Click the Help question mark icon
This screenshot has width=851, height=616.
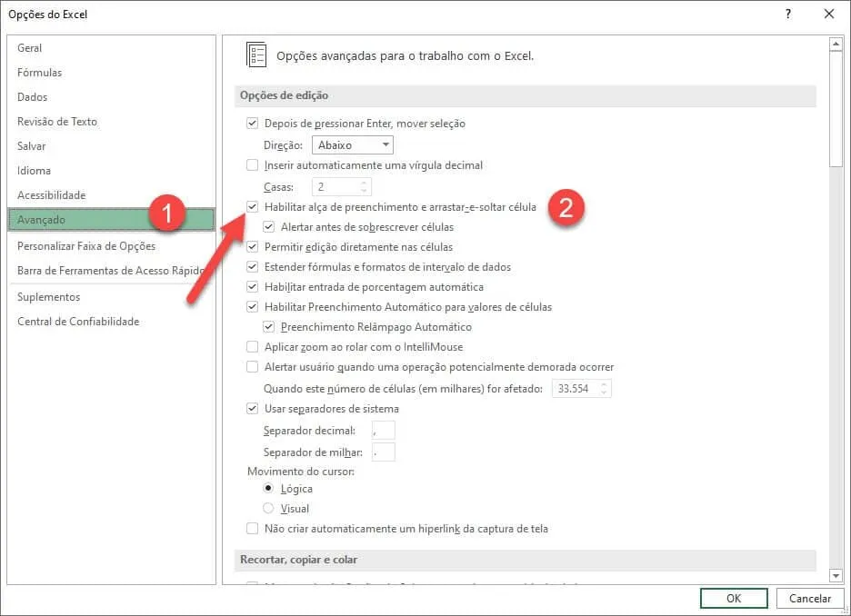point(788,15)
